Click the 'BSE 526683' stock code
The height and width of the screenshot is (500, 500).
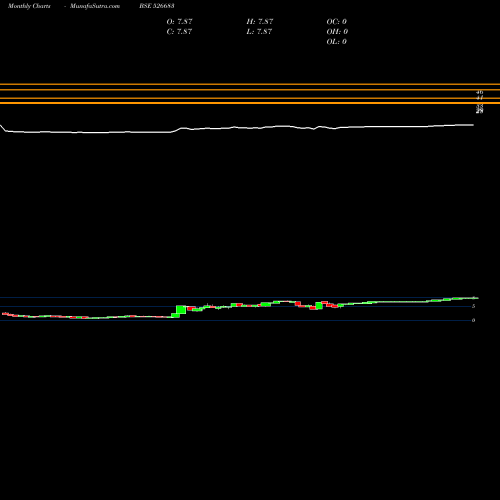[x=157, y=6]
